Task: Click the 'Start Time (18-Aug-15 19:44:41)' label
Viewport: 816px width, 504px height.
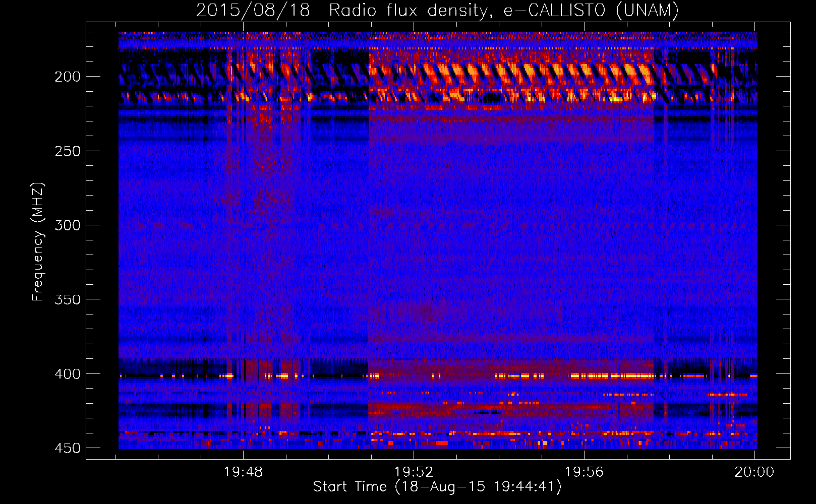Action: (x=437, y=487)
